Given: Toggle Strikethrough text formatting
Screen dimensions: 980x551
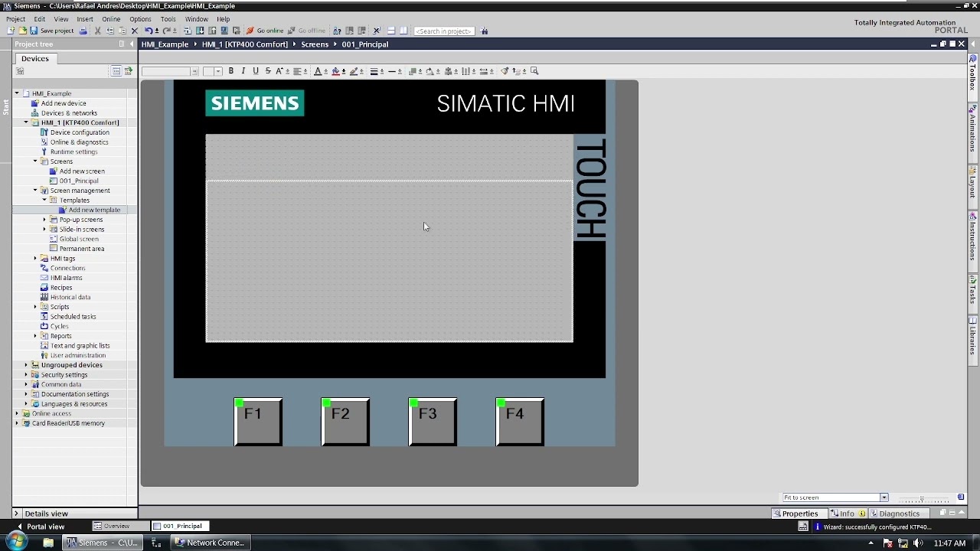Looking at the screenshot, I should [x=268, y=71].
